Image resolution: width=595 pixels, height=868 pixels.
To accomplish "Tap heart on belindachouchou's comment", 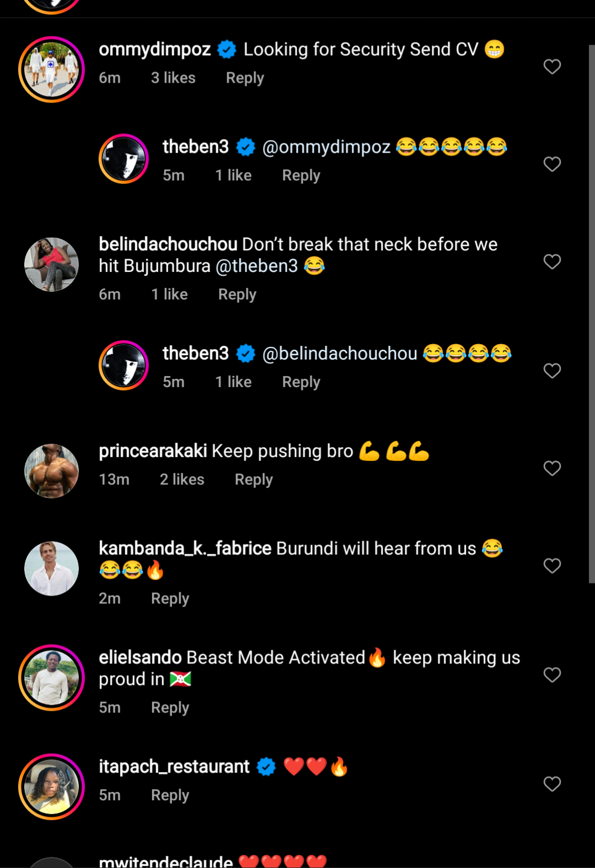I will point(552,261).
